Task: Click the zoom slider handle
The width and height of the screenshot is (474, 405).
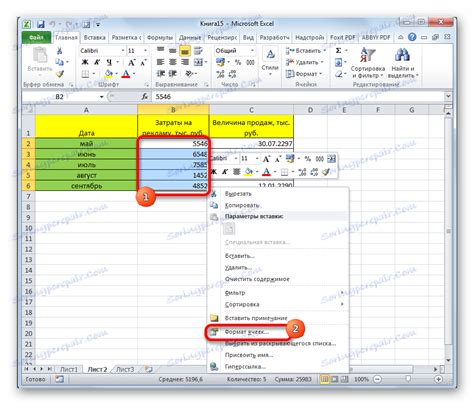Action: (x=408, y=379)
